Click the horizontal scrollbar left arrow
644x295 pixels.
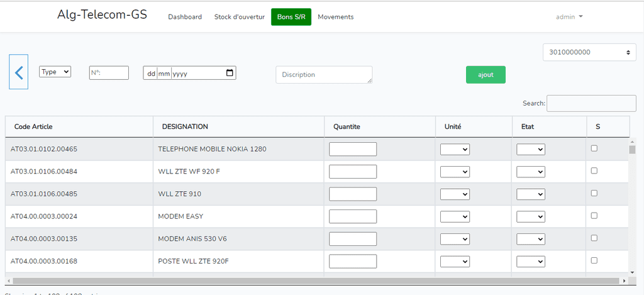8,281
